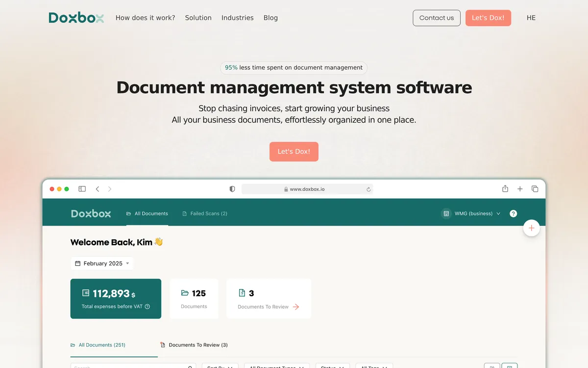
Task: Click the Let's Dox! button below the headline
Action: point(294,152)
